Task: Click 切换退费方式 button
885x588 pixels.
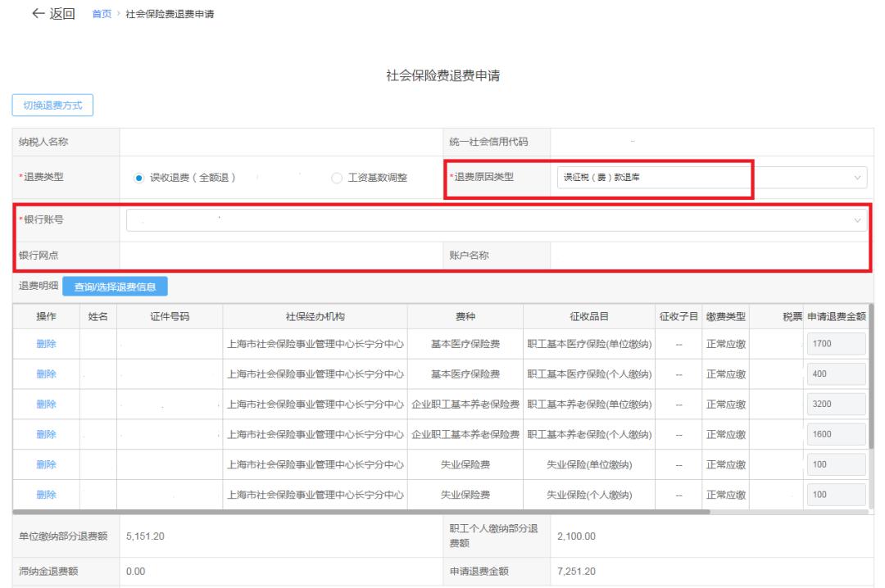Action: click(52, 106)
